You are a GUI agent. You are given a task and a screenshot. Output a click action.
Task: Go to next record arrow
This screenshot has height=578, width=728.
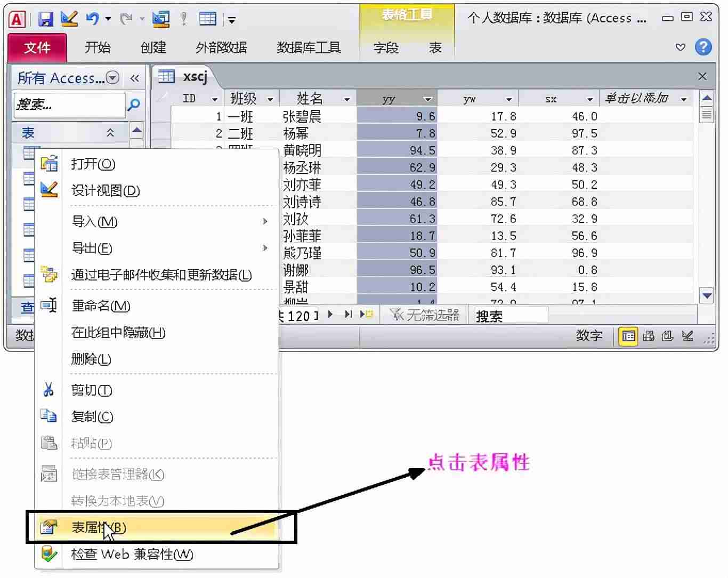coord(330,314)
